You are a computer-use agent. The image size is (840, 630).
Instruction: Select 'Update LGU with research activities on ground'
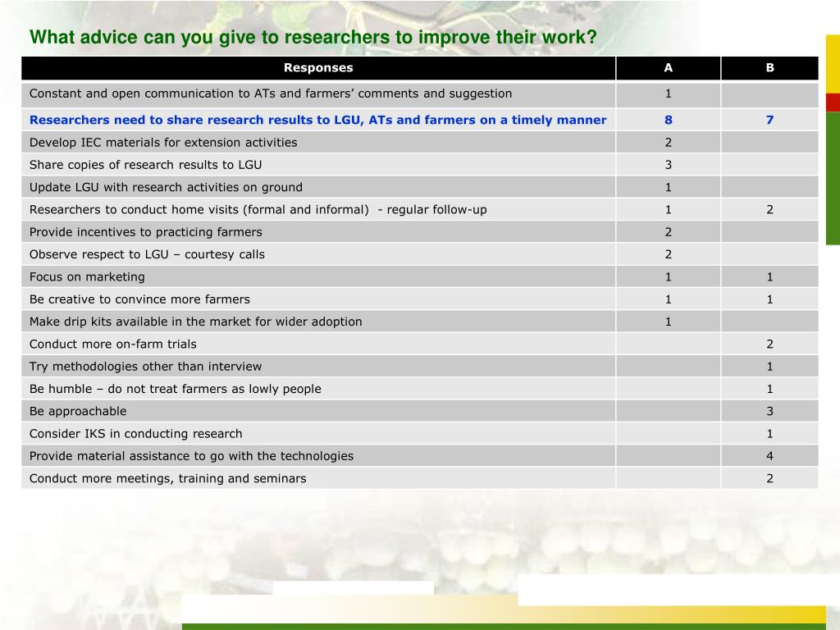166,188
